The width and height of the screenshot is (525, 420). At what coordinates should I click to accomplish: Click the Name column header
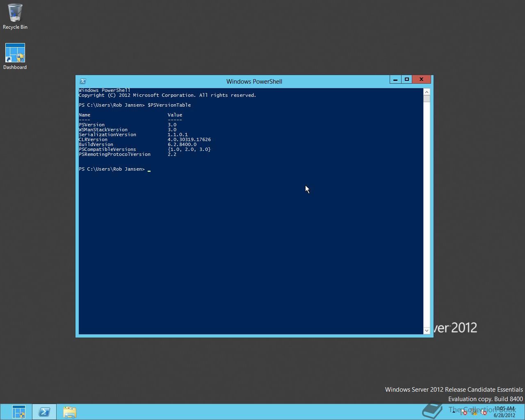(x=84, y=115)
